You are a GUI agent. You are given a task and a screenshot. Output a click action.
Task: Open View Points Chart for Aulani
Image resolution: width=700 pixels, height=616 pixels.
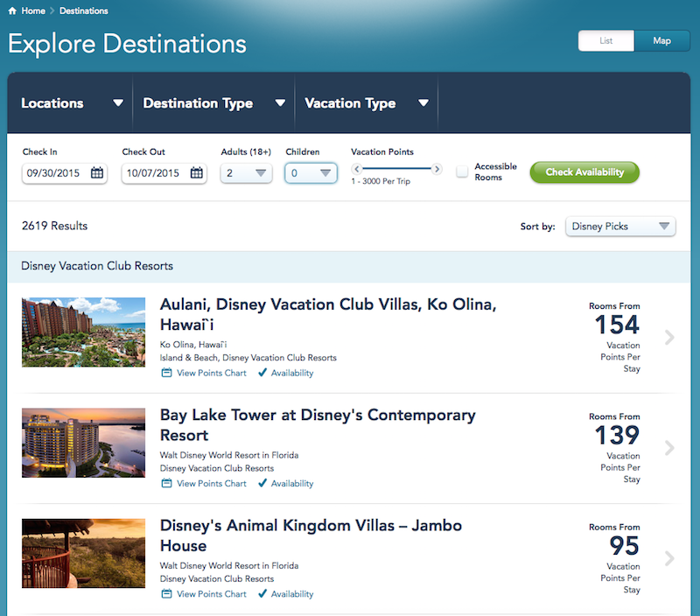(212, 373)
